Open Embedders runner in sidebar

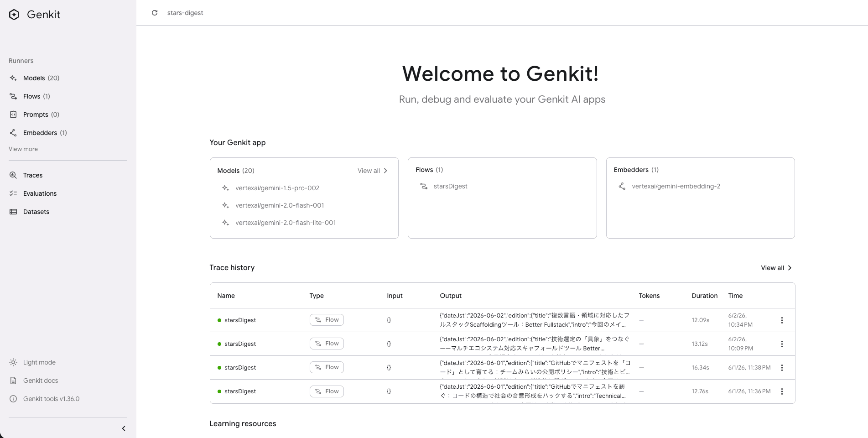click(45, 133)
